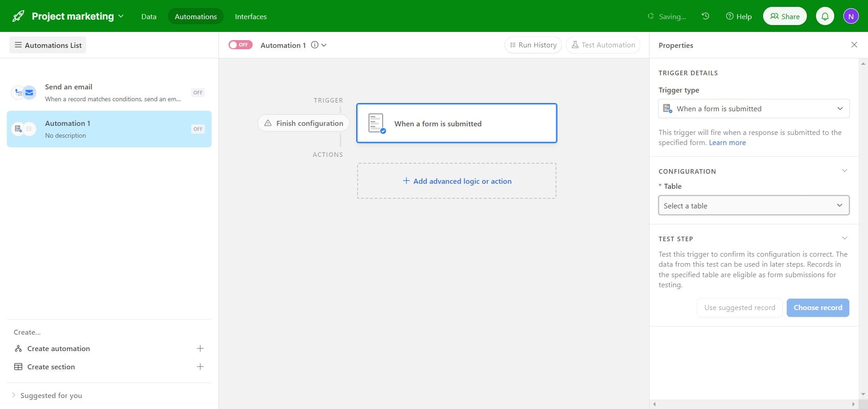
Task: Open the Select a table dropdown
Action: [753, 206]
